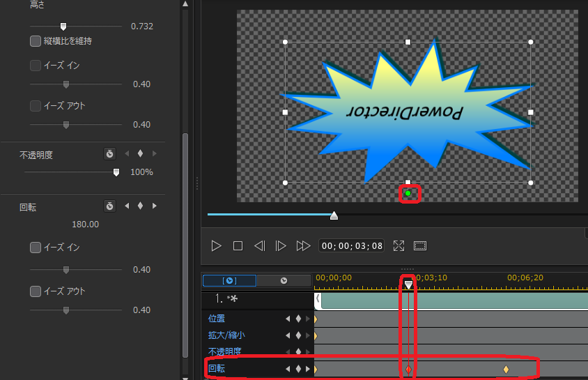This screenshot has height=380, width=588.
Task: Add keyframe on 拡大/縮小 track
Action: [x=298, y=335]
